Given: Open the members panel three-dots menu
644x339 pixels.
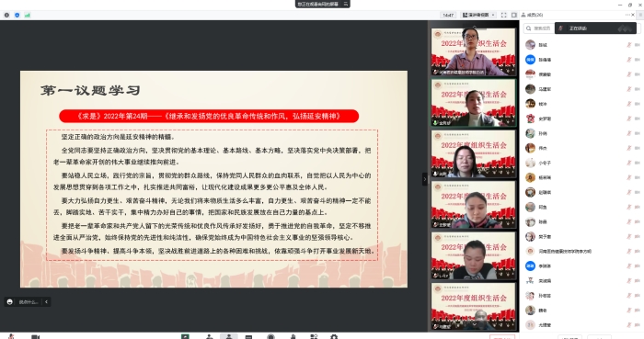Looking at the screenshot, I should click(627, 15).
